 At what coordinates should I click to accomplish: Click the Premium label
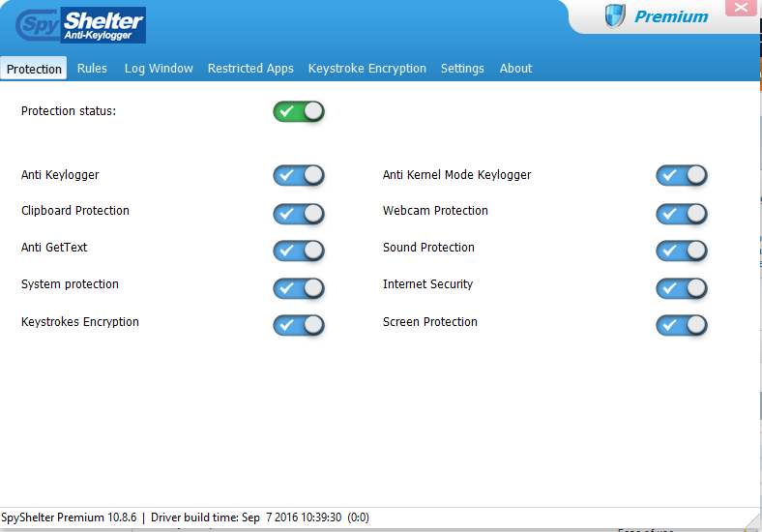click(x=671, y=16)
